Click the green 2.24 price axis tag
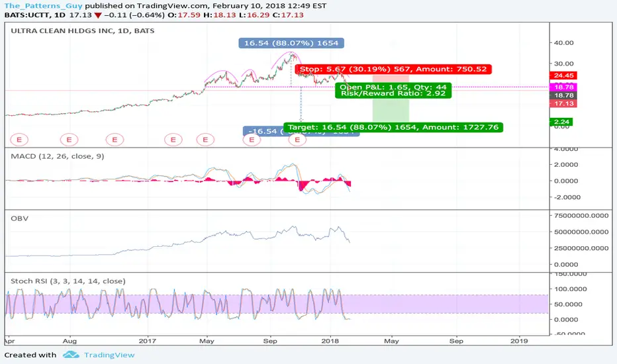The width and height of the screenshot is (617, 364). [x=561, y=122]
